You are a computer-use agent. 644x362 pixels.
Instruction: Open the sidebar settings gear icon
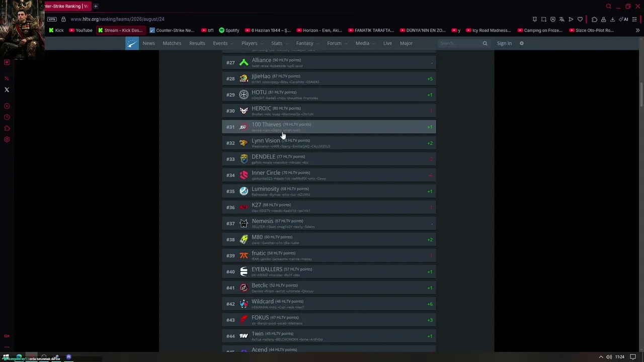coord(7,139)
